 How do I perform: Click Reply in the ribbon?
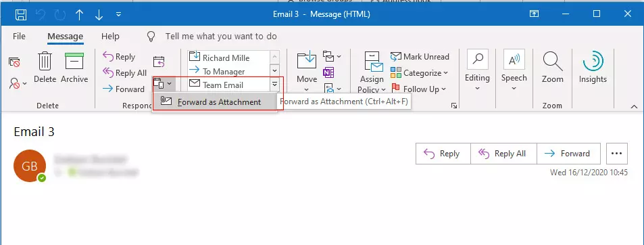[x=119, y=57]
